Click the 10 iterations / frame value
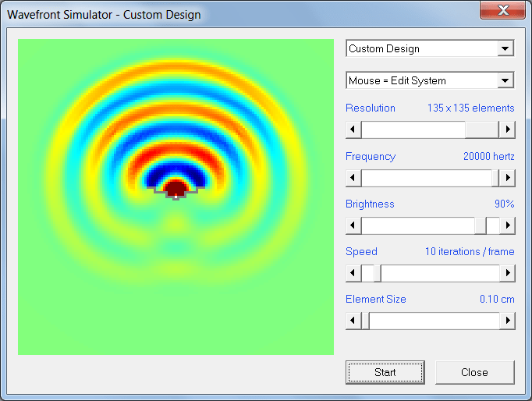 click(470, 251)
